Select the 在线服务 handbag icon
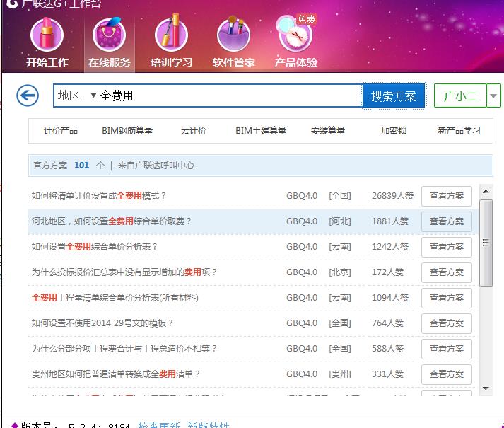 click(110, 35)
